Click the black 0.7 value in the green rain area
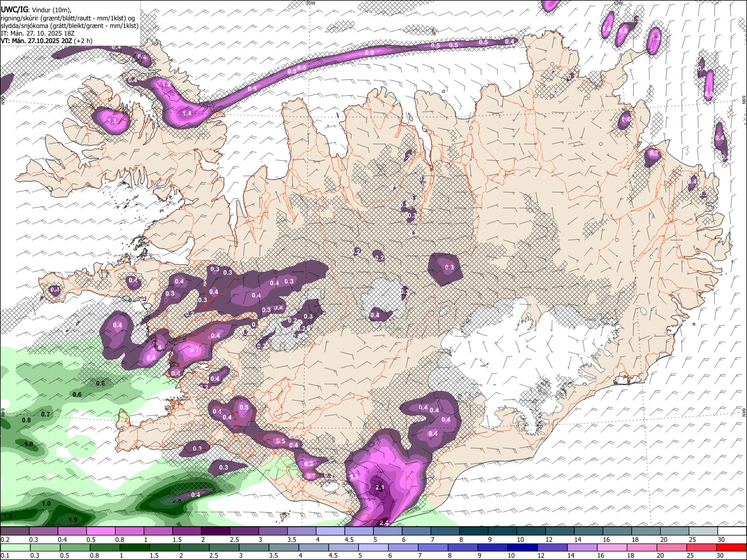 pyautogui.click(x=46, y=414)
